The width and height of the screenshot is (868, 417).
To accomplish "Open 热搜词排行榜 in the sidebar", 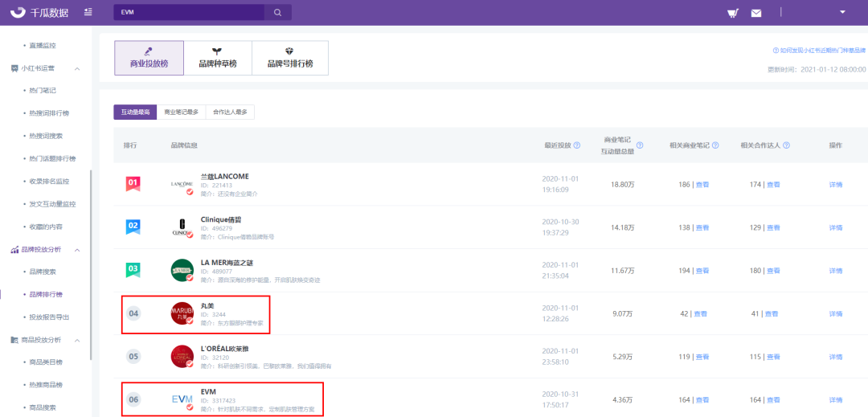I will click(x=49, y=112).
